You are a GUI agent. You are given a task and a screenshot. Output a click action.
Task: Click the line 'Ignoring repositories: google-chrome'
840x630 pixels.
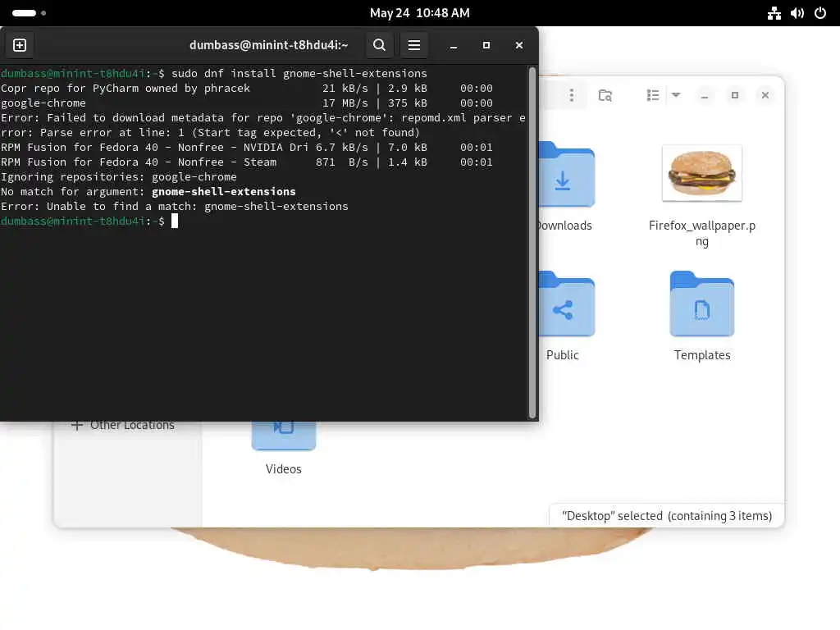(118, 177)
